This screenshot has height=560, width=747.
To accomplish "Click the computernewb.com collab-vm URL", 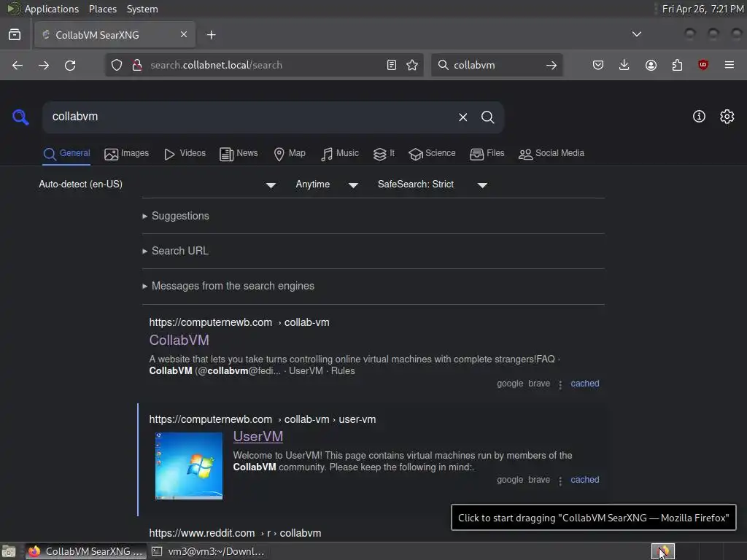I will point(239,322).
